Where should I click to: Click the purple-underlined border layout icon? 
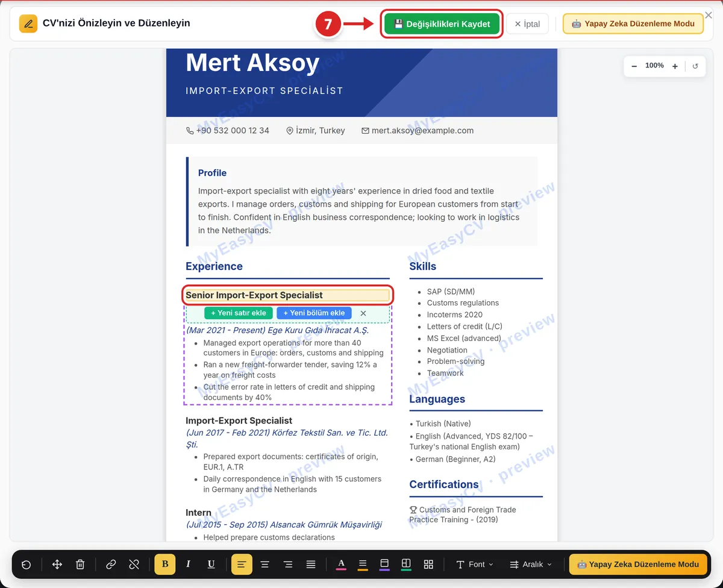point(384,565)
